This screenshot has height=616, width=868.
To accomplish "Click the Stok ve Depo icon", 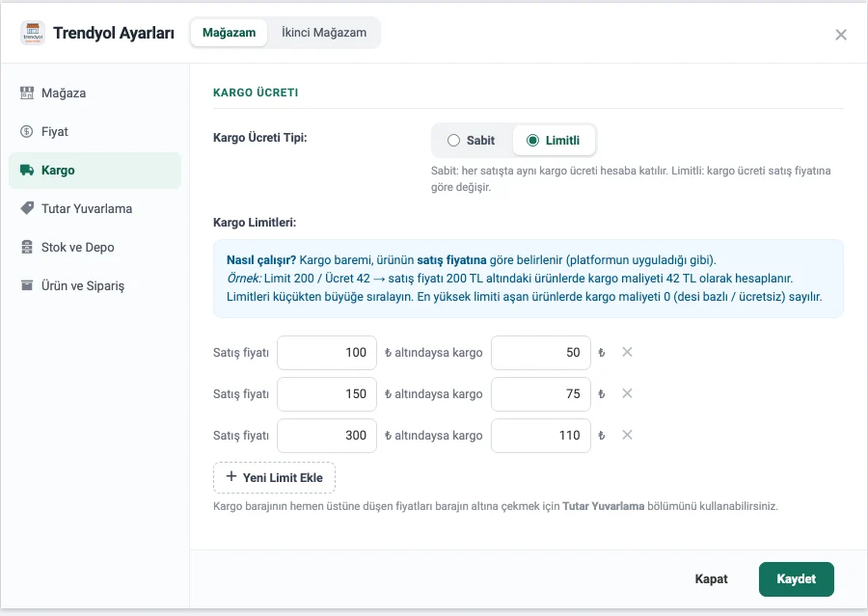I will click(x=27, y=247).
